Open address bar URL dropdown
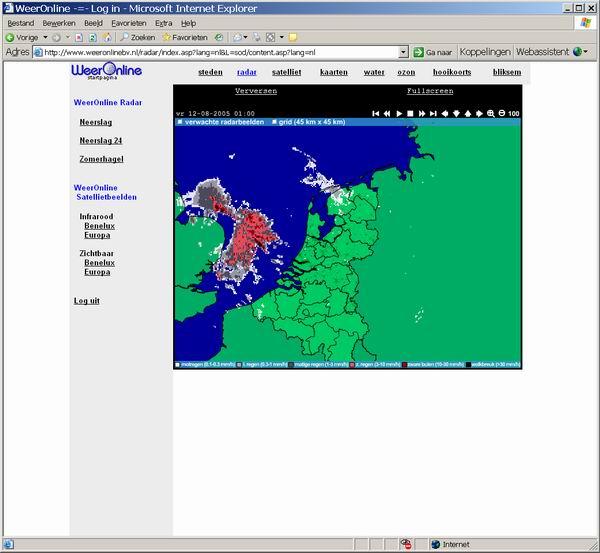The image size is (600, 553). pyautogui.click(x=403, y=52)
